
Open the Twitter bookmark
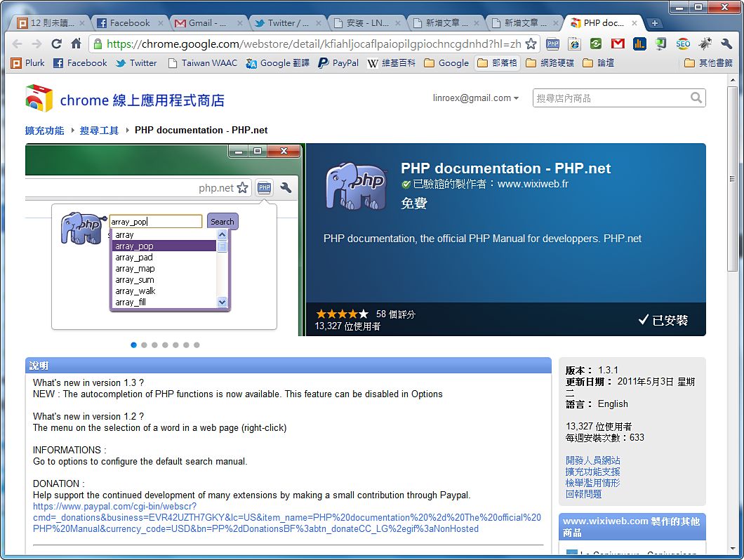pyautogui.click(x=136, y=62)
